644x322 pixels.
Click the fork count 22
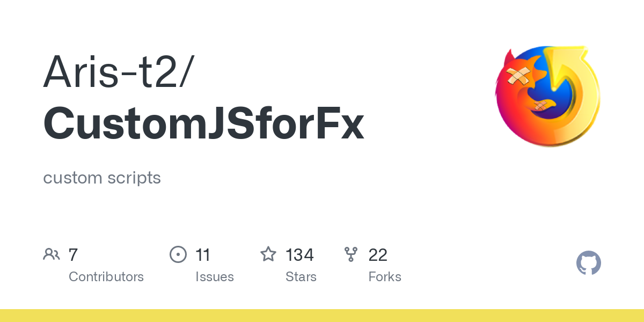point(378,255)
